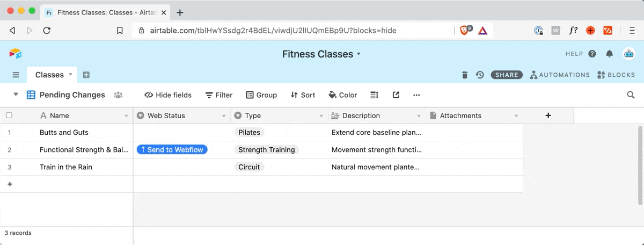Click the share view export icon

(x=396, y=95)
